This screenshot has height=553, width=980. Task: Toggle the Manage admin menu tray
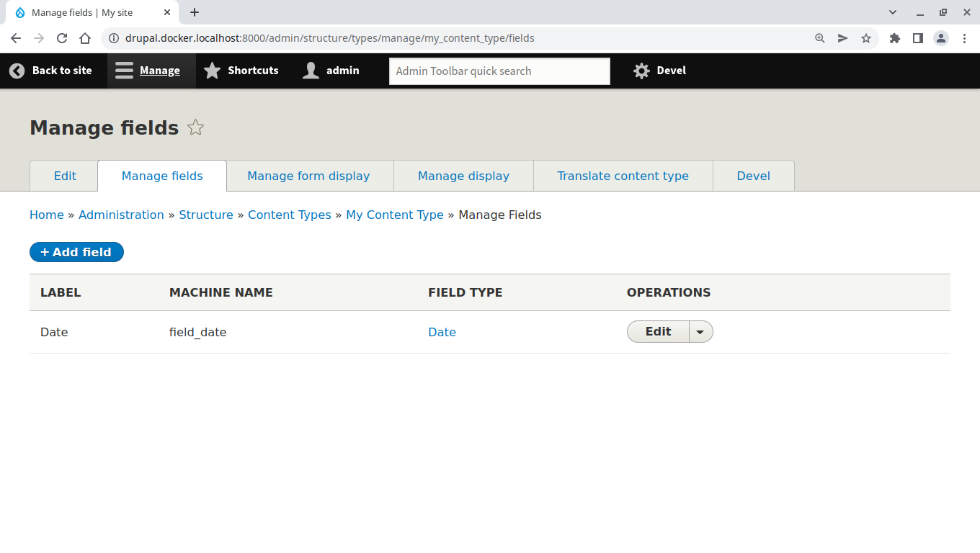[148, 71]
